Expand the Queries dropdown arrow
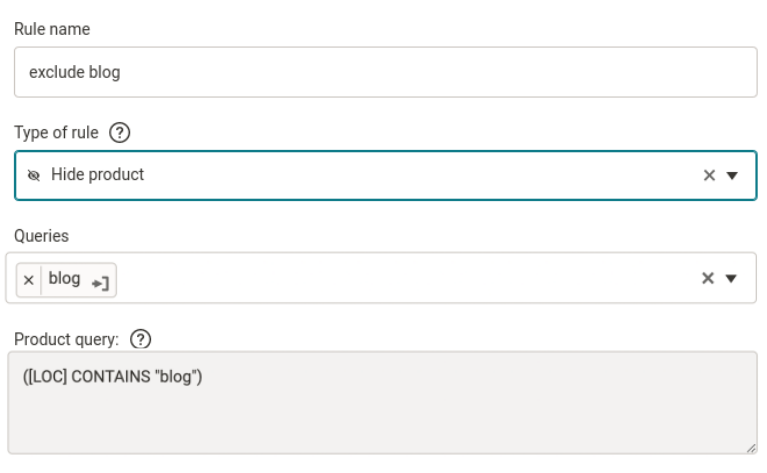 [731, 279]
